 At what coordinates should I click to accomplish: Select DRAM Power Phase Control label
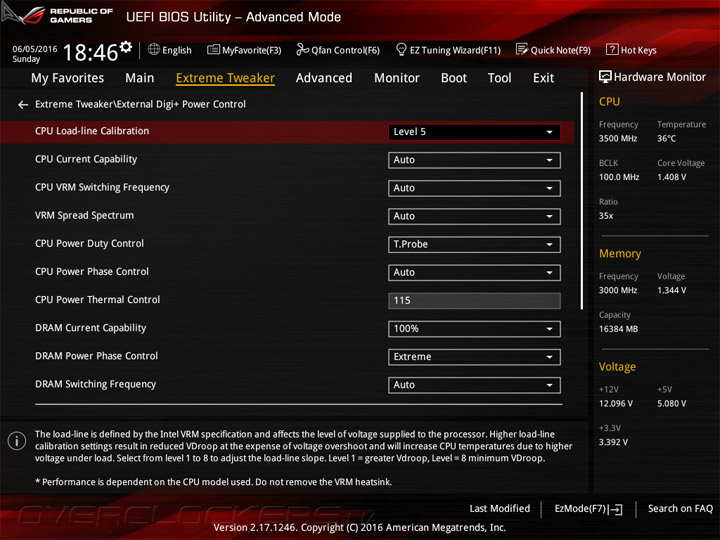point(96,356)
